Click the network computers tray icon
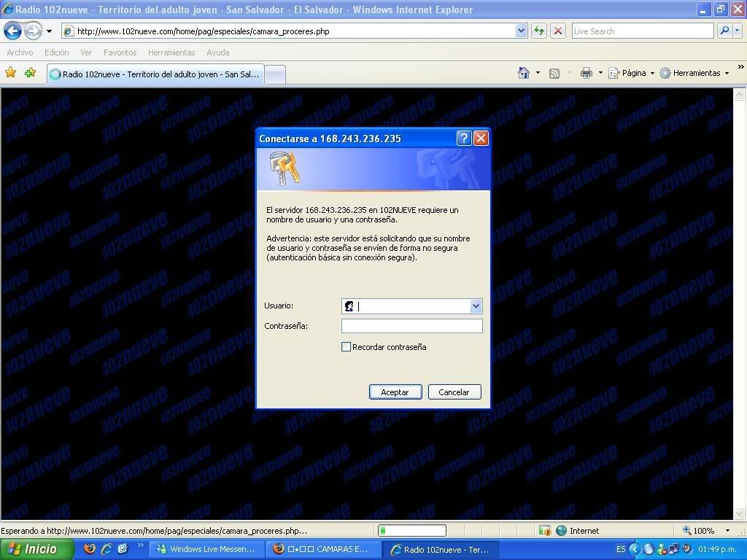 pyautogui.click(x=673, y=549)
